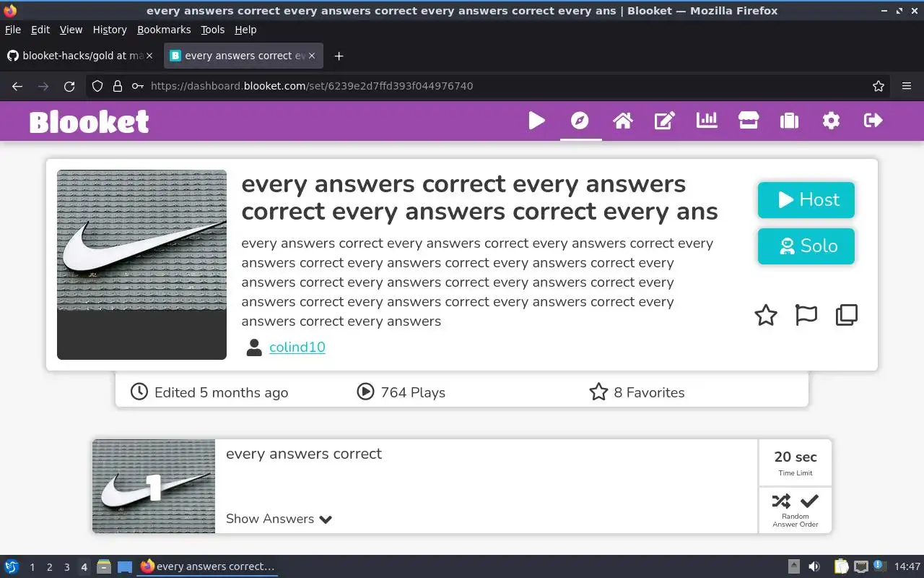Viewport: 924px width, 578px height.
Task: Click the site padlock icon
Action: tap(118, 86)
